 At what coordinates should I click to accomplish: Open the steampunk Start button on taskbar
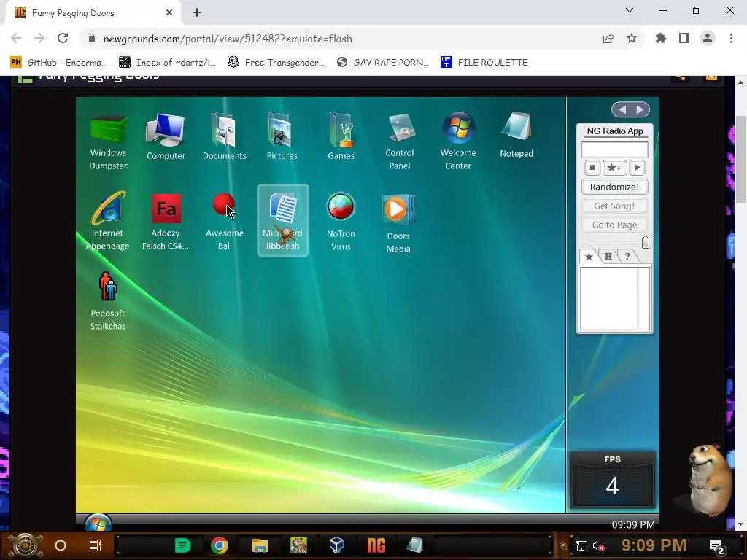[26, 545]
